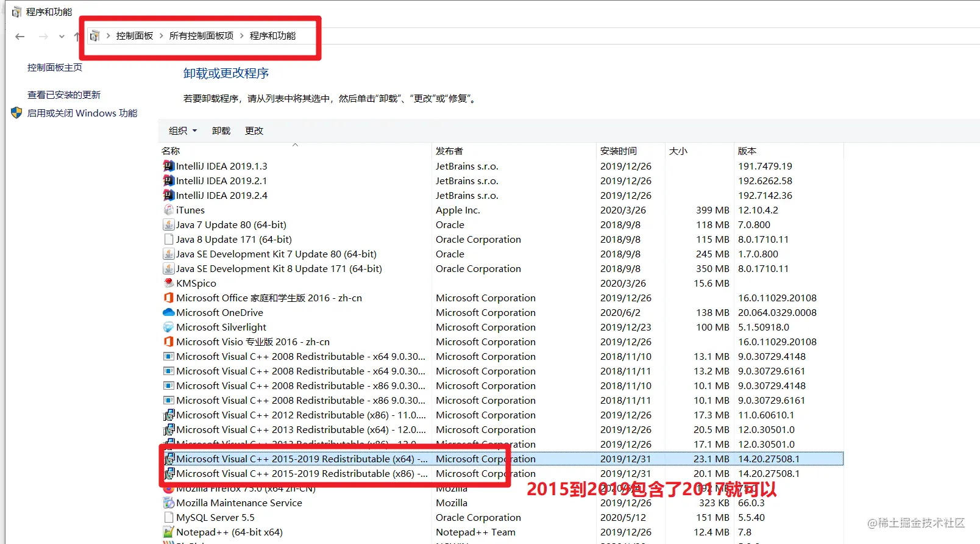This screenshot has width=980, height=544.
Task: Sort list by 安装时间 column header
Action: (630, 151)
